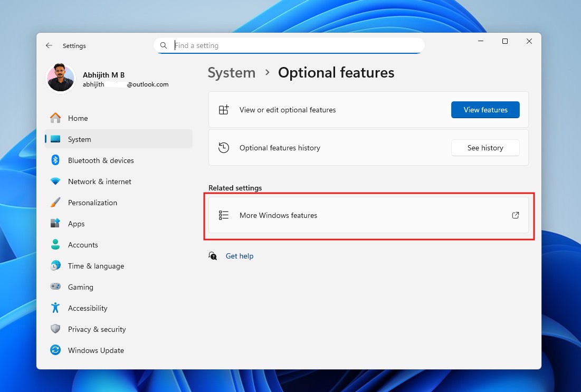
Task: Click the See history button
Action: [x=485, y=148]
